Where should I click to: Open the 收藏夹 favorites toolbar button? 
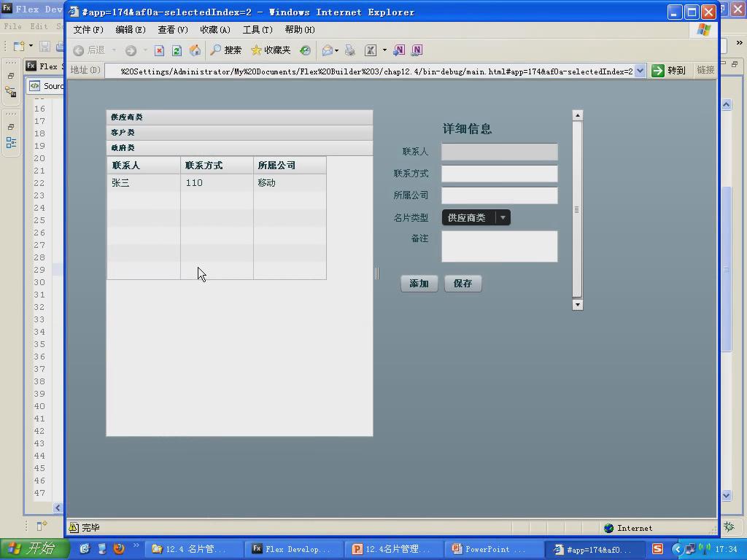click(271, 50)
